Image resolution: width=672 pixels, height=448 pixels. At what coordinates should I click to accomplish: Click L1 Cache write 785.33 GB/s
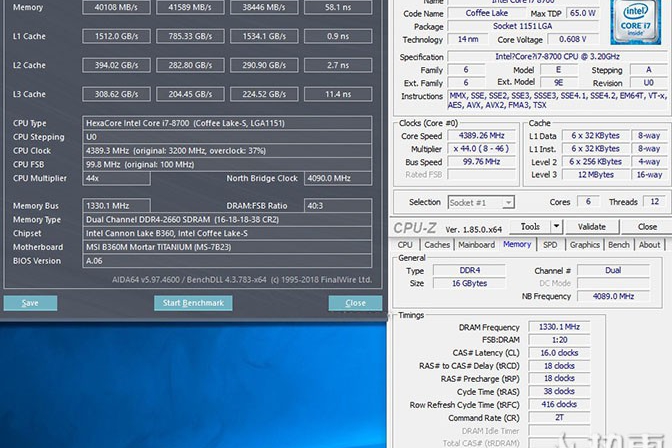pos(190,36)
